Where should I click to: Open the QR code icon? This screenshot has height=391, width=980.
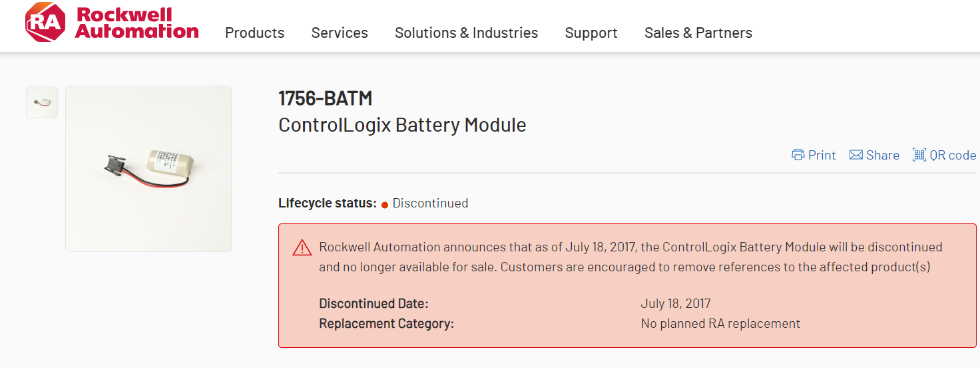(x=919, y=155)
